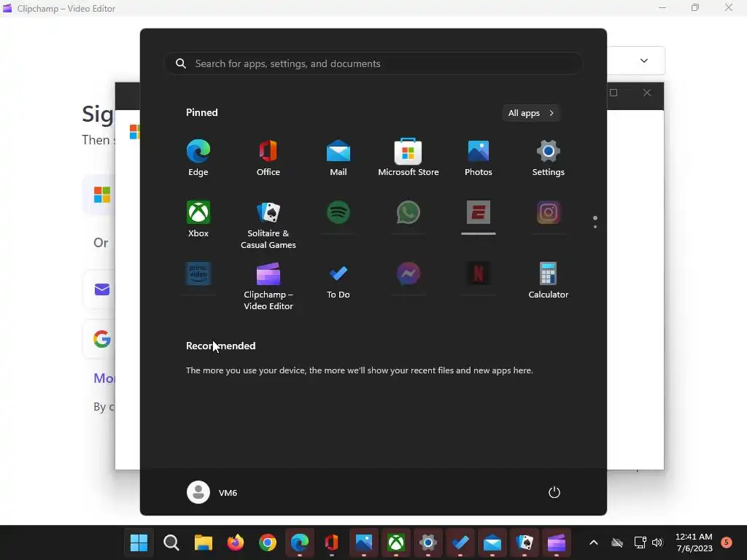
Task: Click the Spotify pinned icon
Action: pos(338,212)
